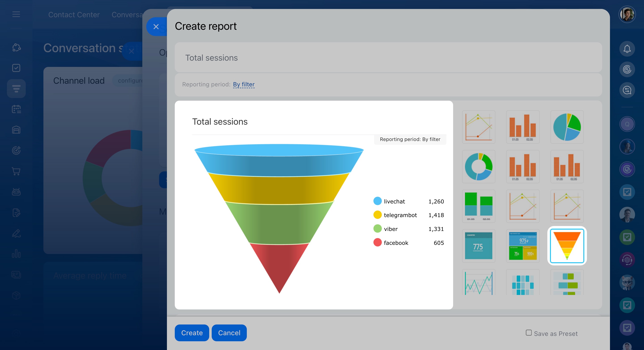Image resolution: width=644 pixels, height=350 pixels.
Task: Open the tasks checkmark sidebar icon
Action: [16, 68]
